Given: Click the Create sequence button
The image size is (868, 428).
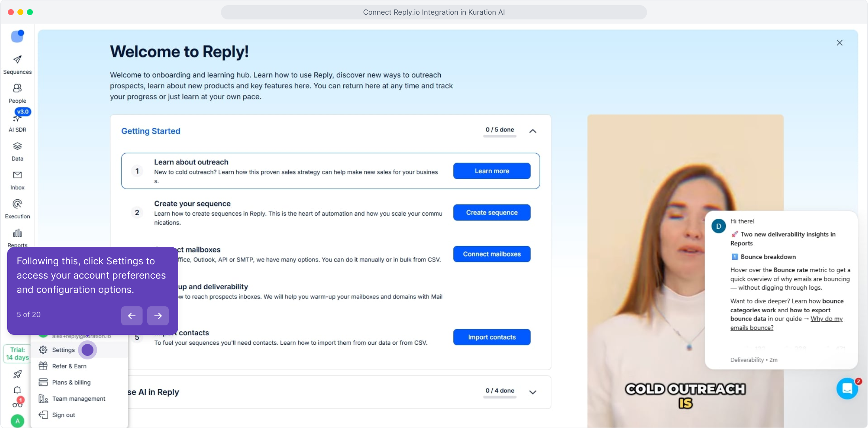Looking at the screenshot, I should click(492, 212).
